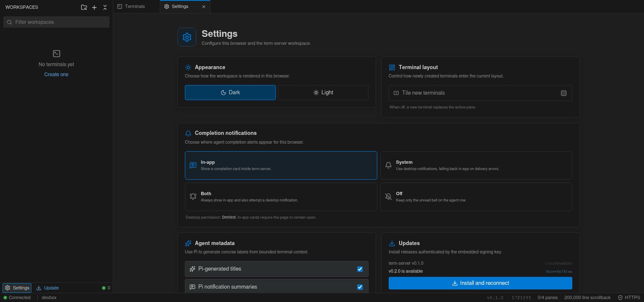Select Dark appearance mode
The image size is (644, 302).
click(x=230, y=93)
